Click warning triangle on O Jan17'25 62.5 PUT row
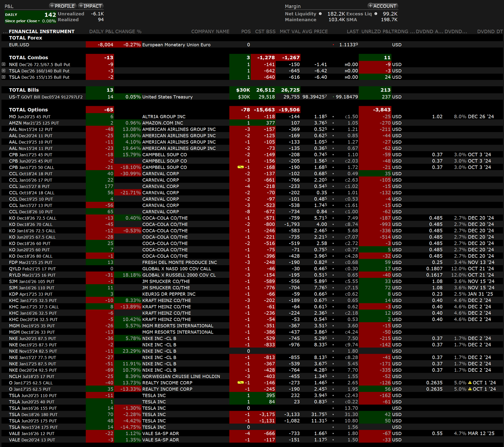The width and height of the screenshot is (504, 447). pos(470,389)
